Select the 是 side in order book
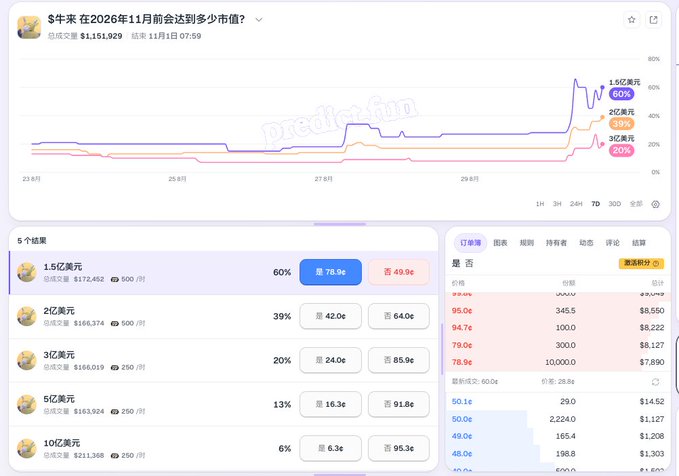This screenshot has height=476, width=679. tap(456, 263)
